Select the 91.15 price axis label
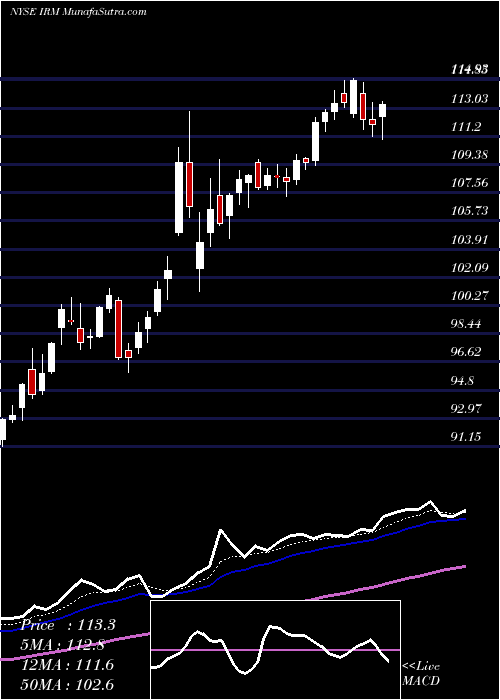 tap(466, 437)
